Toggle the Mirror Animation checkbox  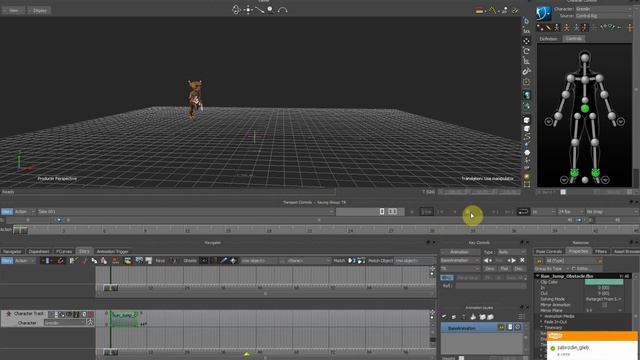604,305
